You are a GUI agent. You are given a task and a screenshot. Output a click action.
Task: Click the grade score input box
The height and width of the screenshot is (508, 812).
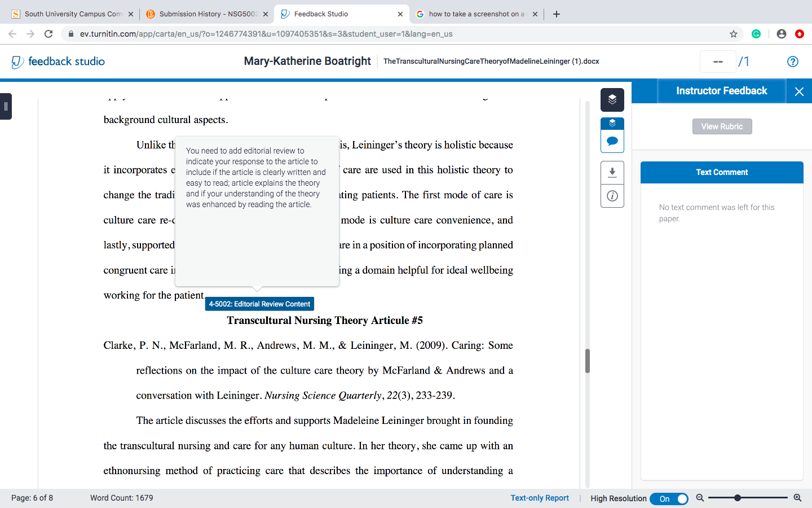pos(718,62)
